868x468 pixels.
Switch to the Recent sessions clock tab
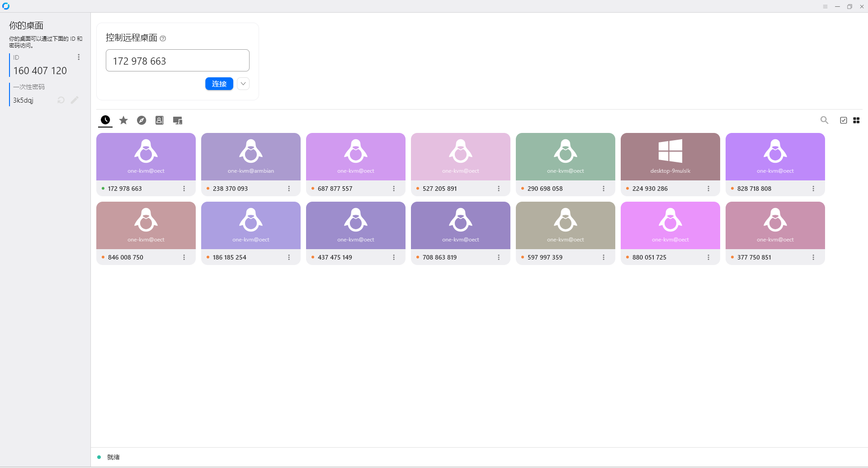click(105, 120)
